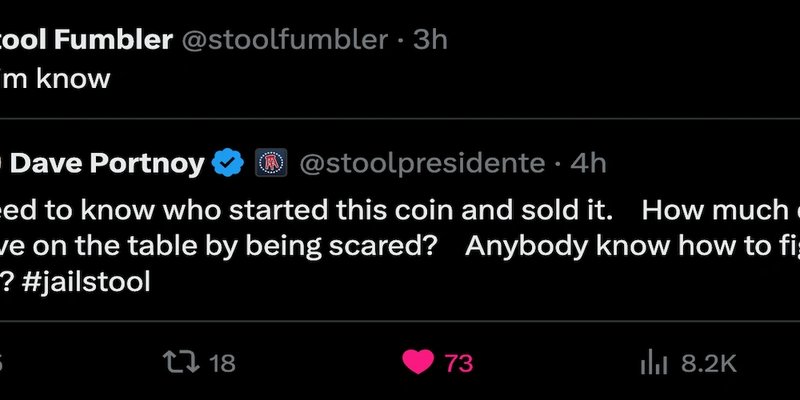800x400 pixels.
Task: Open the #jailstool hashtag
Action: point(86,281)
